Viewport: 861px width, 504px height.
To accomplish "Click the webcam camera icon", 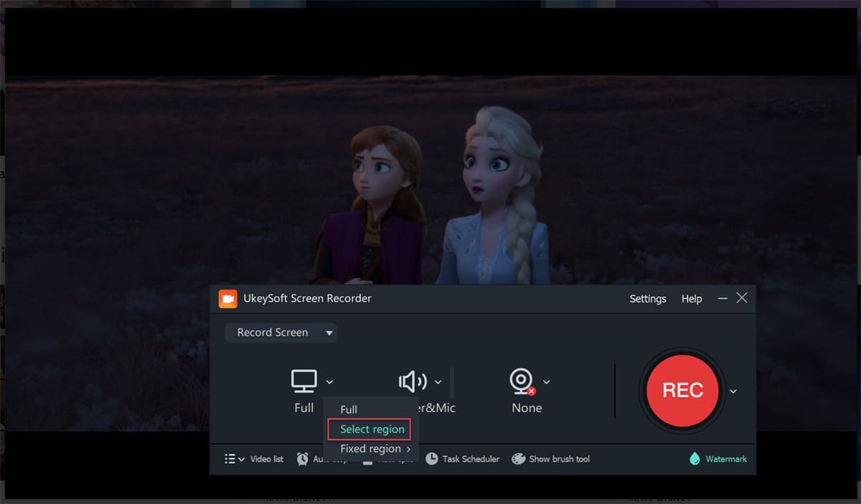I will [522, 381].
